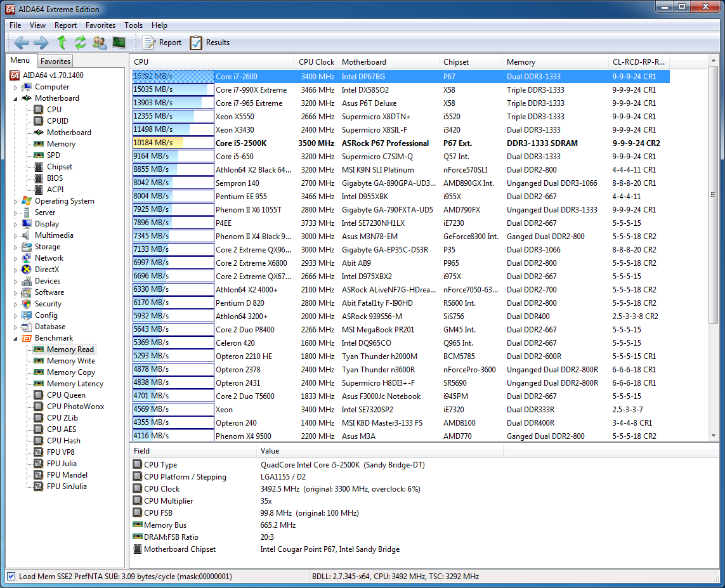The width and height of the screenshot is (725, 588).
Task: Open the Favorites menu
Action: (100, 25)
